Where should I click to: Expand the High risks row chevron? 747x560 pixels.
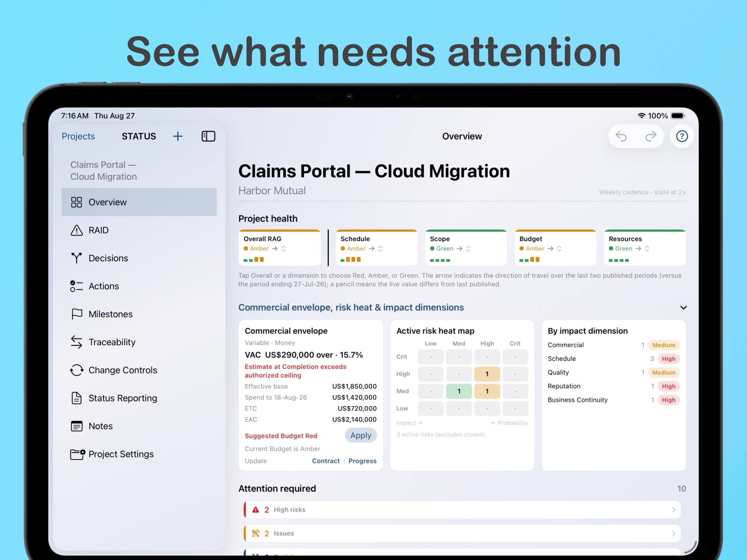[x=673, y=510]
